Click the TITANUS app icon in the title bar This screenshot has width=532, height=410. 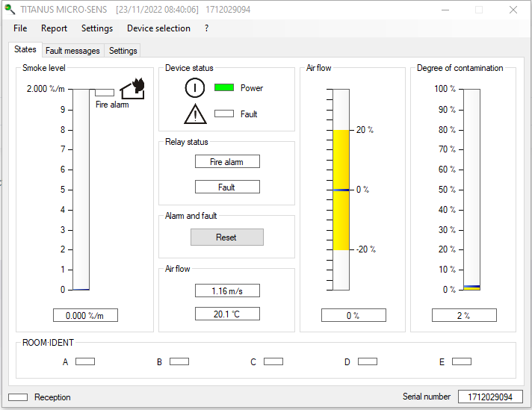10,10
